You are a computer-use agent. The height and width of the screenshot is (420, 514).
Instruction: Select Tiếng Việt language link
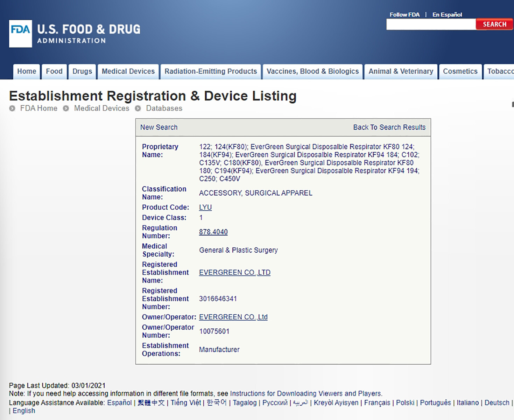pyautogui.click(x=186, y=402)
